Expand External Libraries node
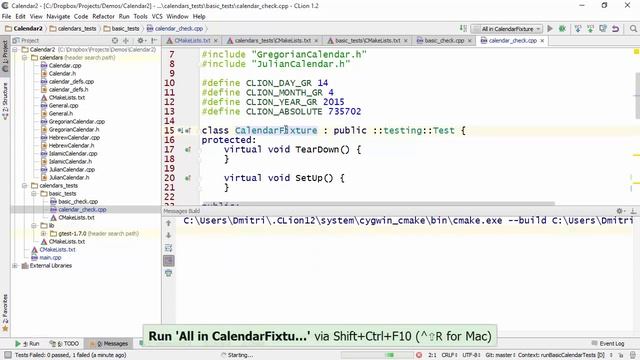Viewport: 640px width, 360px height. tap(15, 266)
